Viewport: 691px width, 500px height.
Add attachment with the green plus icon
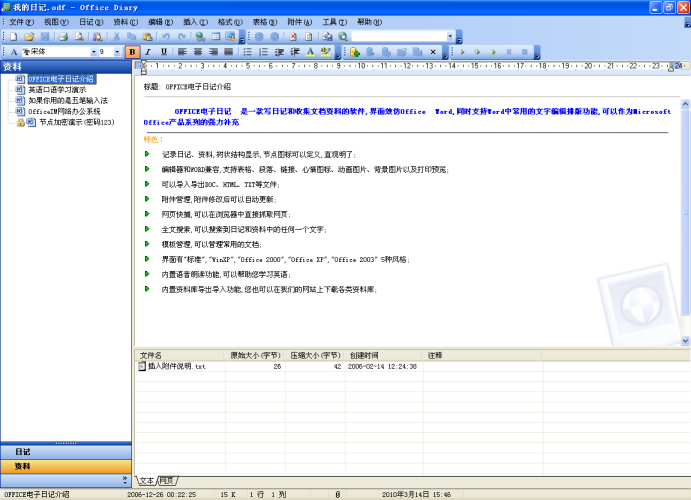355,52
